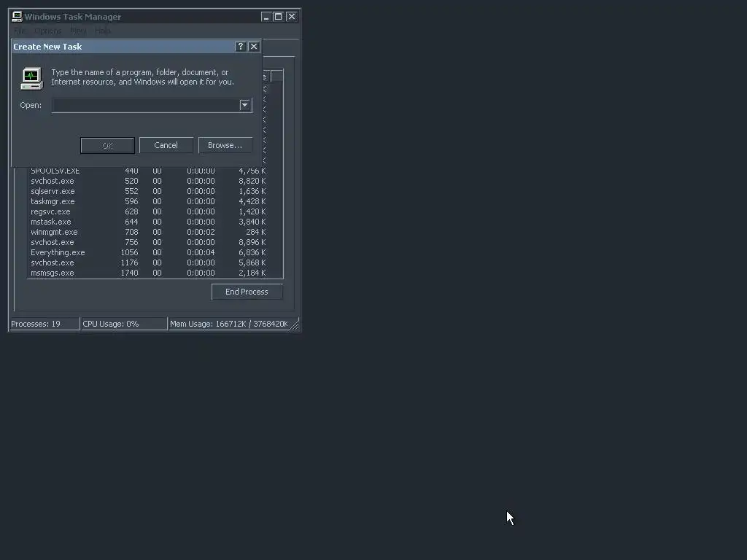Select the msmsgs.exe process row
This screenshot has width=747, height=560.
click(x=149, y=273)
